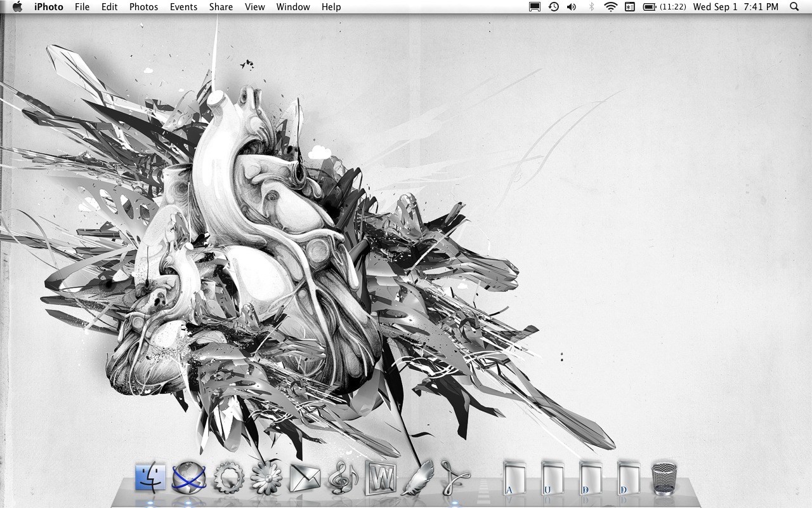Open the Apple menu

(18, 7)
